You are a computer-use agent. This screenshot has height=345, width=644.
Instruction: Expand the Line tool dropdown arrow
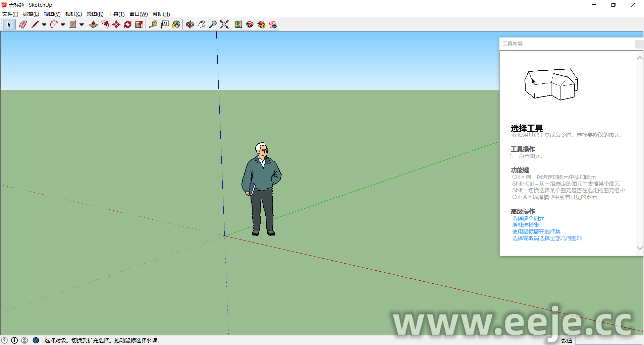point(44,24)
